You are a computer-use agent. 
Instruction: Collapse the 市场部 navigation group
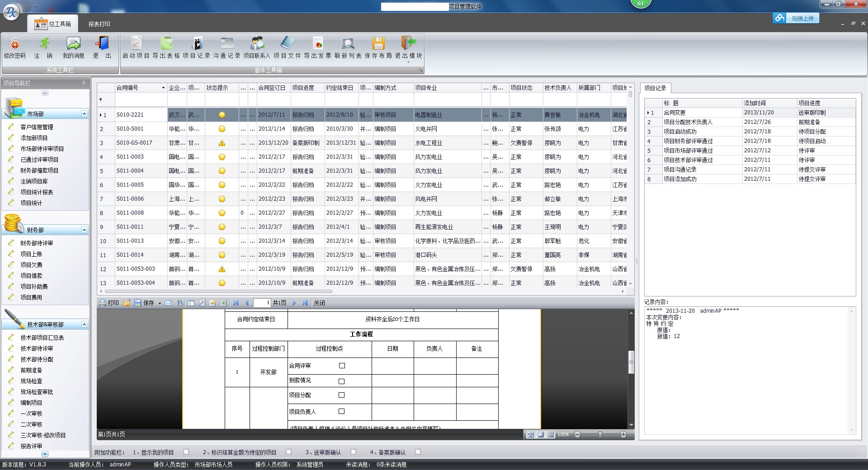84,114
